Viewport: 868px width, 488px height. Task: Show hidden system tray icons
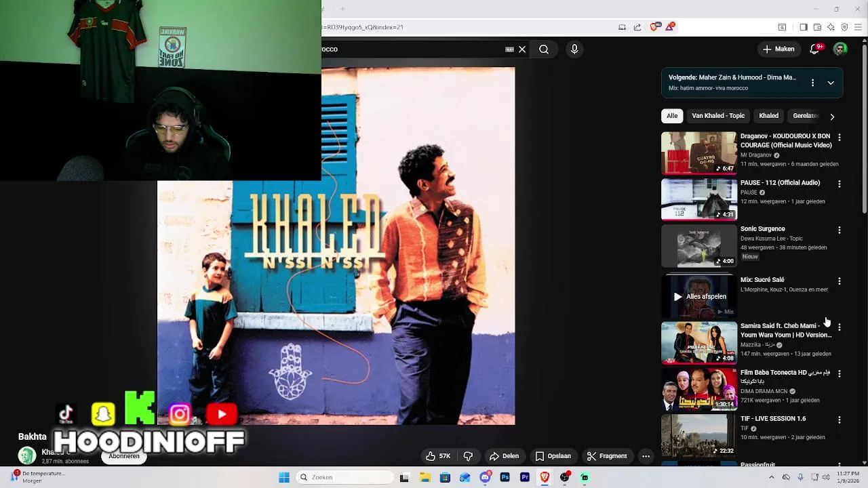point(771,477)
